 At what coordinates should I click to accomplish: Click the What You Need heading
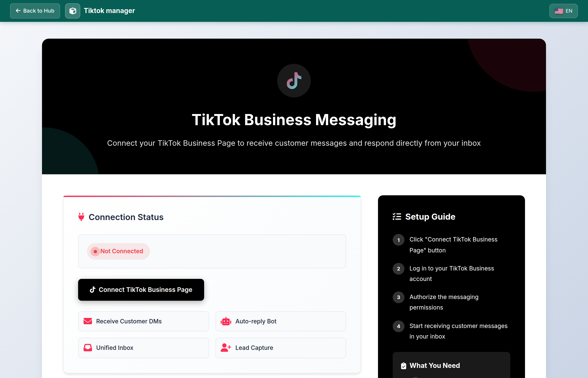point(435,365)
